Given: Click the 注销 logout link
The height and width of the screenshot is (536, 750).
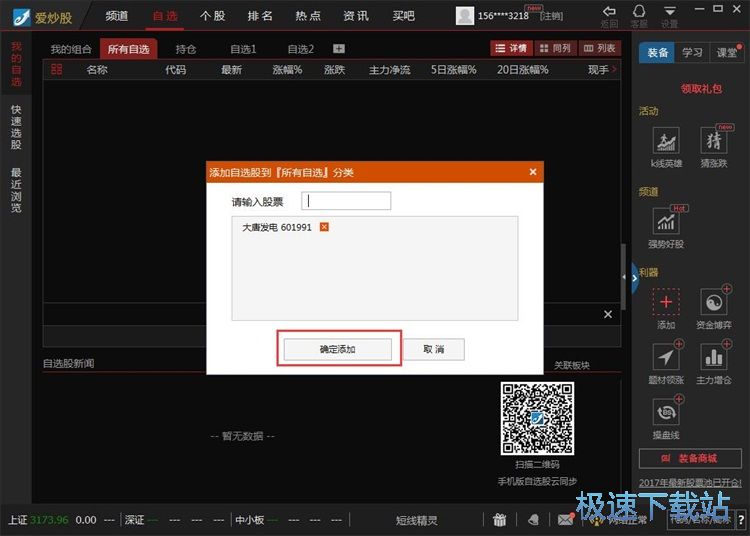Looking at the screenshot, I should point(551,16).
